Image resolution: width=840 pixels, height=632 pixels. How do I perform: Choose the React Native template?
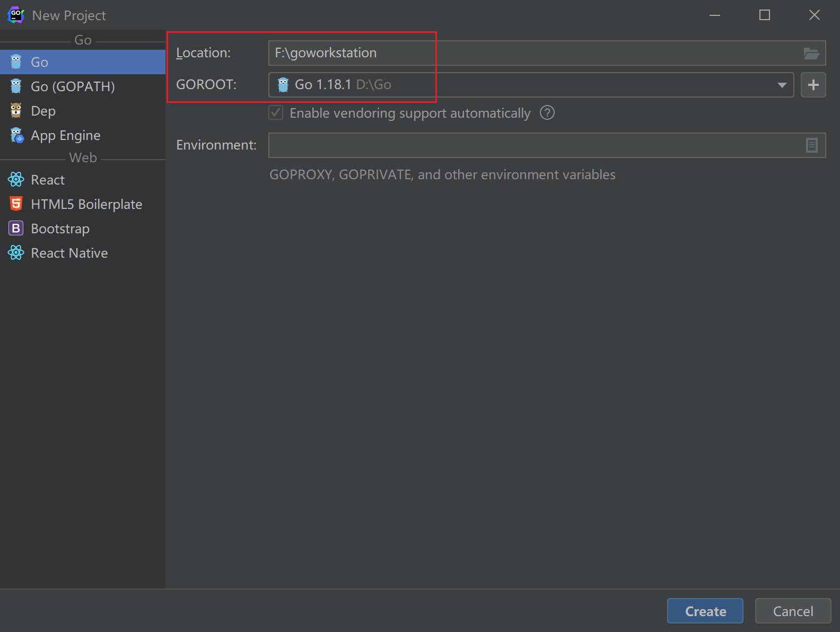click(83, 253)
